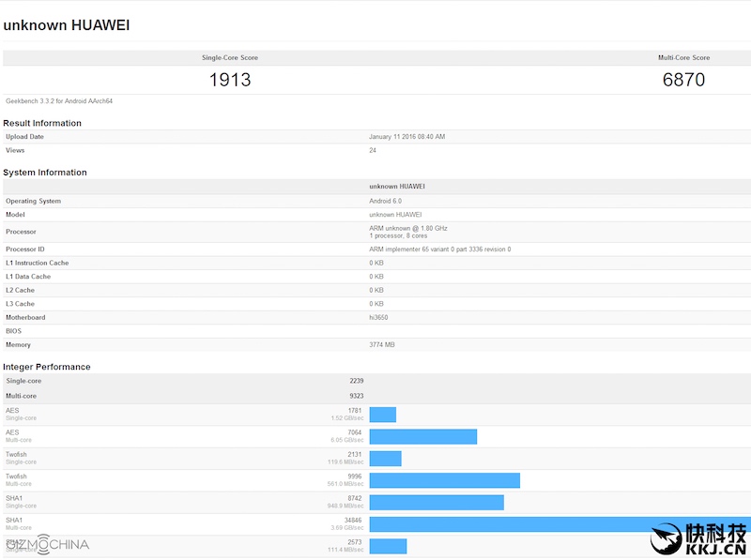The height and width of the screenshot is (560, 751).
Task: Click the 'L3 Cache' label
Action: (x=20, y=304)
